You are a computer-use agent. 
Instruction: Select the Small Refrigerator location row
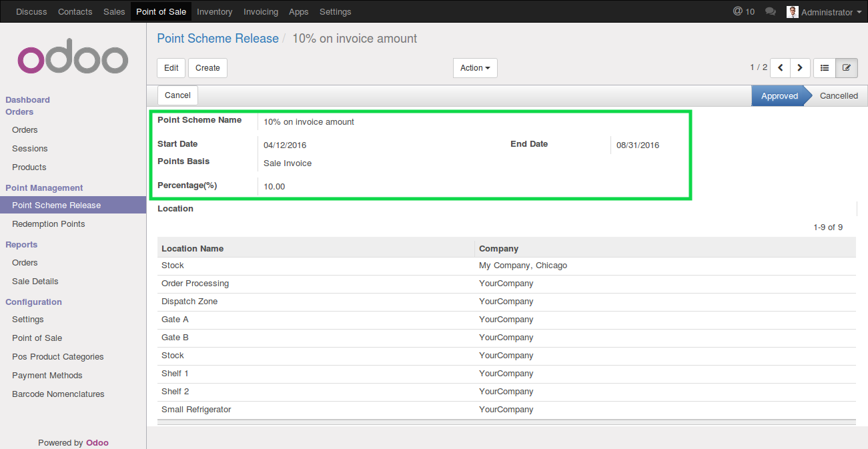[506, 410]
